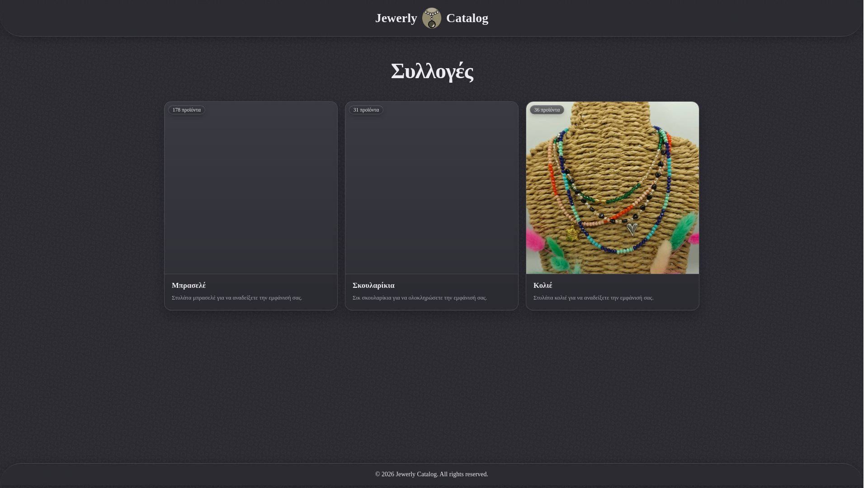Click the Σκουλαρίκια collection title

pyautogui.click(x=373, y=286)
